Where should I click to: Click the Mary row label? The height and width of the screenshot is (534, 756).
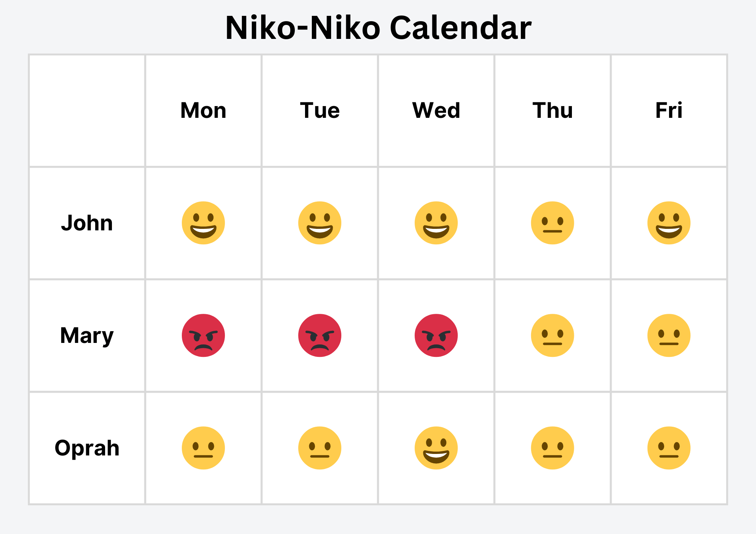[87, 335]
